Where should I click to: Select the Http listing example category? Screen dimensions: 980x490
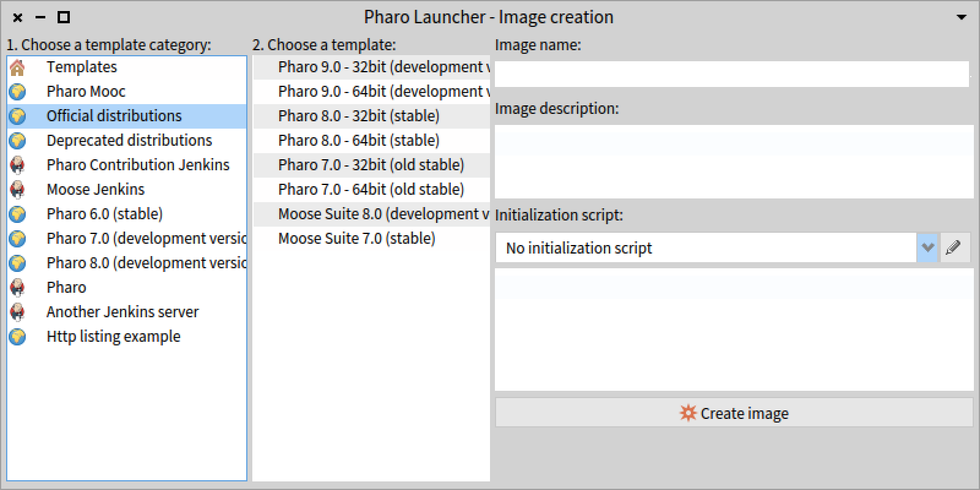point(127,336)
